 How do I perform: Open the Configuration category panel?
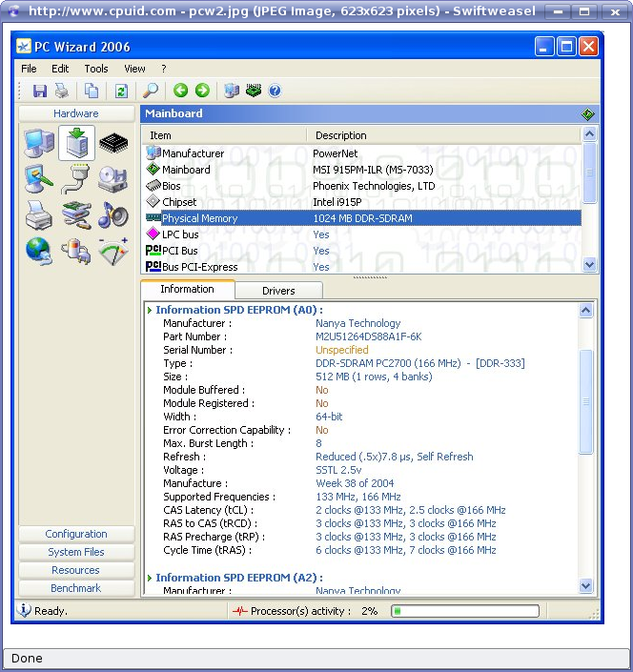pos(76,534)
